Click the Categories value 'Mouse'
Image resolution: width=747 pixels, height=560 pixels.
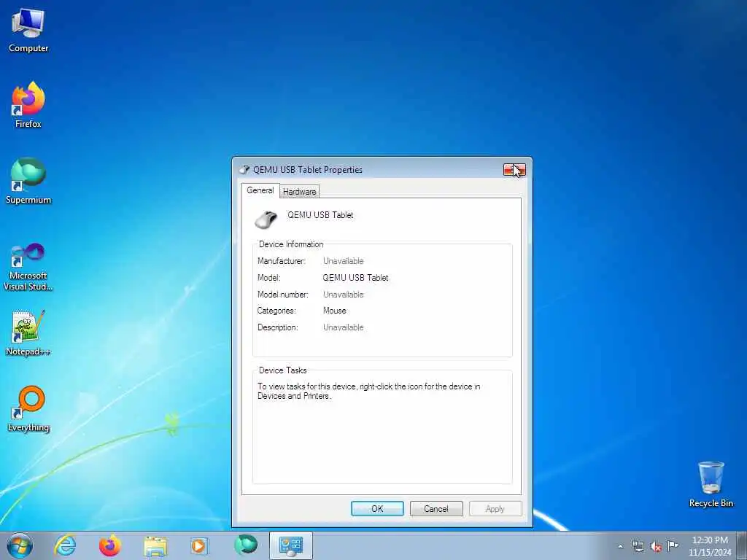[334, 311]
